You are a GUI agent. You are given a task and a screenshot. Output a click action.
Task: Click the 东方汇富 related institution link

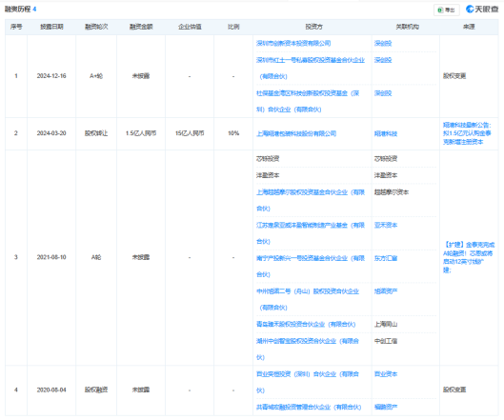(386, 258)
